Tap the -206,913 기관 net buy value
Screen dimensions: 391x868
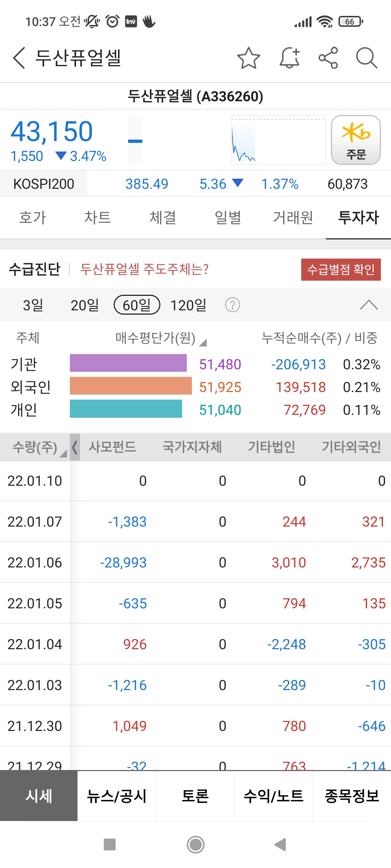298,364
